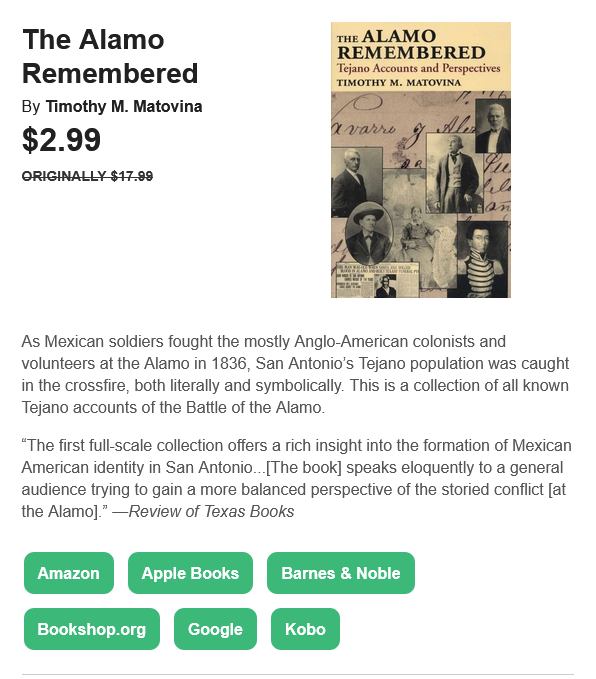This screenshot has height=679, width=596.
Task: Click the oval portrait of man in hat
Action: click(x=369, y=233)
